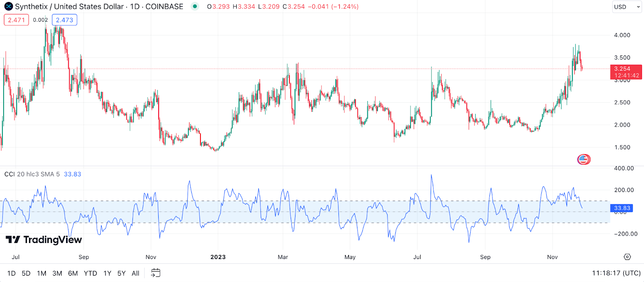Select the All time range
The height and width of the screenshot is (282, 644).
[x=136, y=273]
